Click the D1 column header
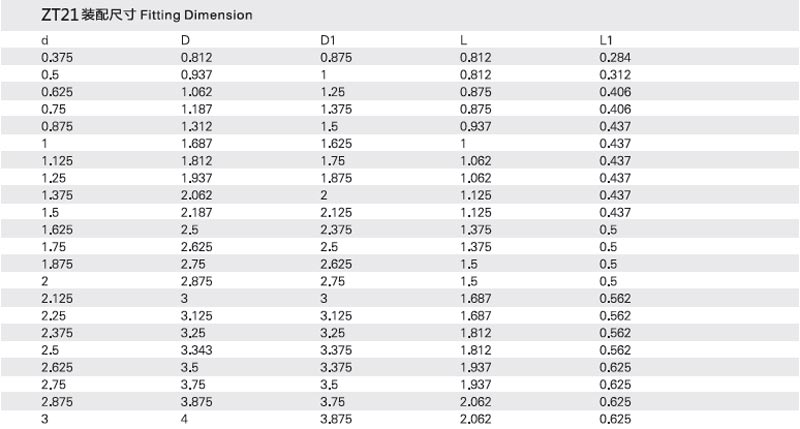The width and height of the screenshot is (800, 429). pos(327,40)
